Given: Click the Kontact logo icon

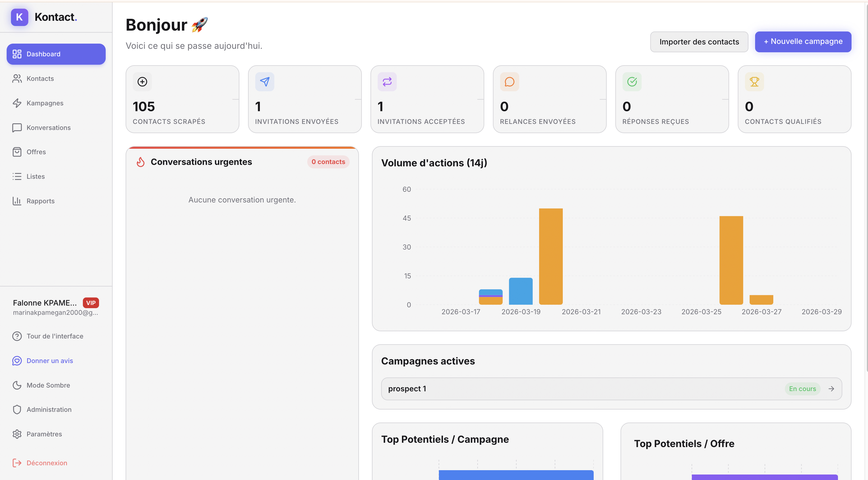Looking at the screenshot, I should point(19,17).
